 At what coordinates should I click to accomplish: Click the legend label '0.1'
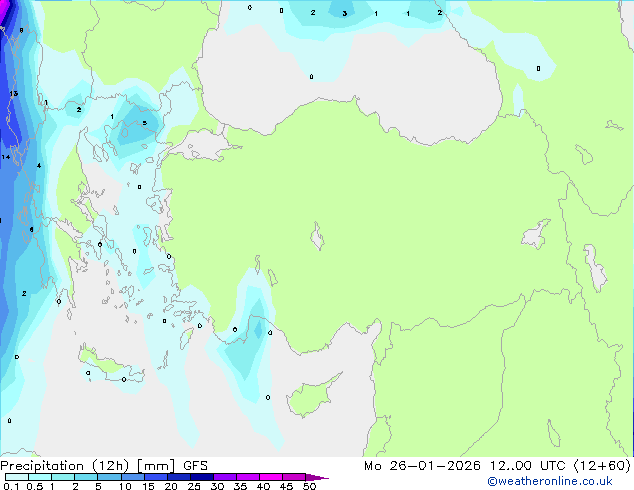(11, 486)
